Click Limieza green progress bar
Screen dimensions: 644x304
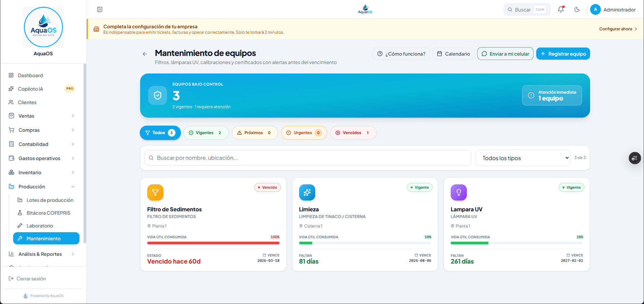tap(305, 243)
